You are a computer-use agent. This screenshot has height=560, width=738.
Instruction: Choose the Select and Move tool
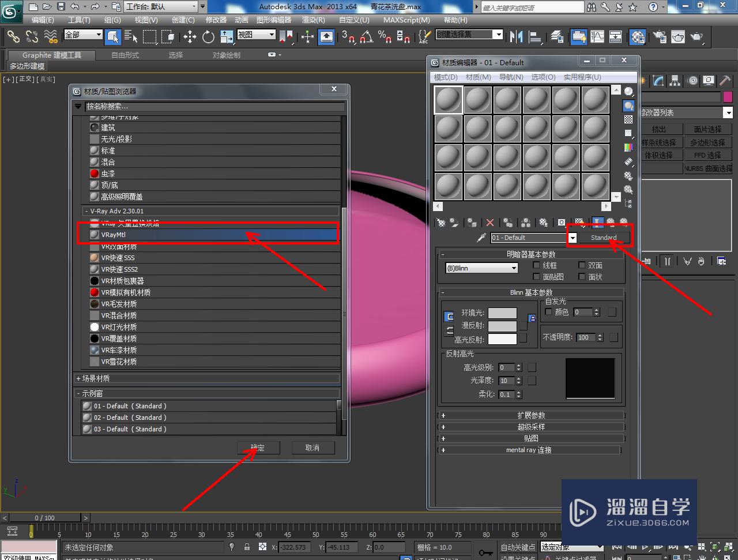click(190, 37)
